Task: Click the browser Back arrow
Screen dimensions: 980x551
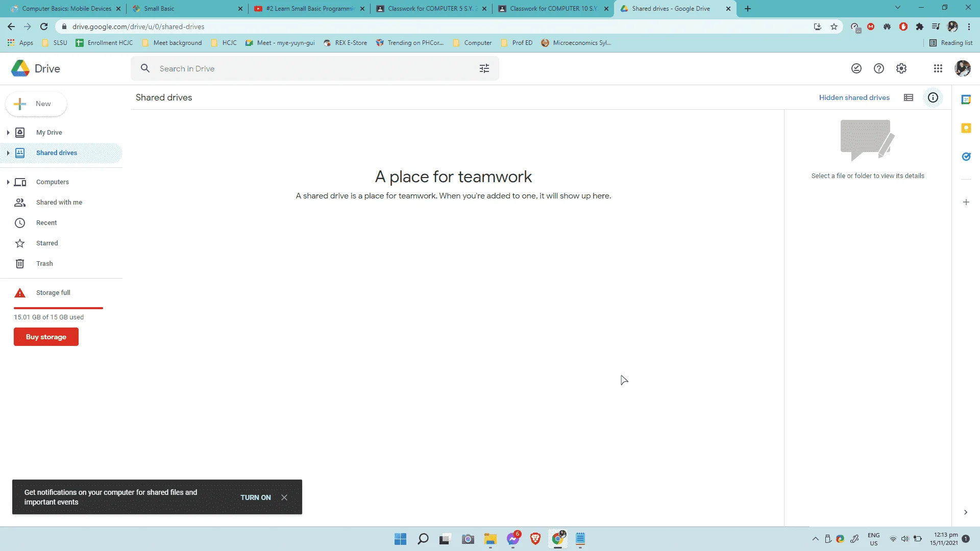Action: [x=11, y=27]
